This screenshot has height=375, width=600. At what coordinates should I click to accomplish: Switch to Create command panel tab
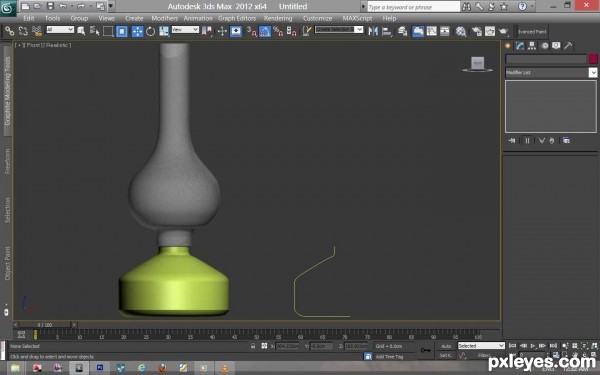[508, 46]
